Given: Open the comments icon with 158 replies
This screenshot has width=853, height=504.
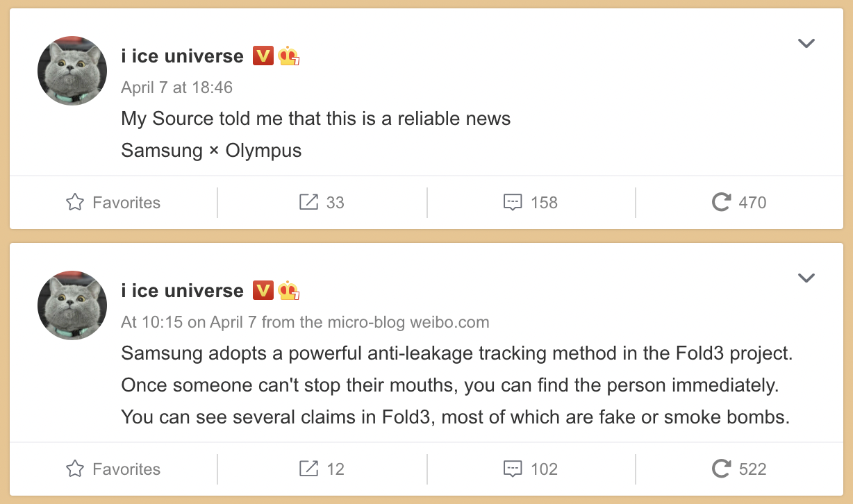Looking at the screenshot, I should pyautogui.click(x=513, y=203).
